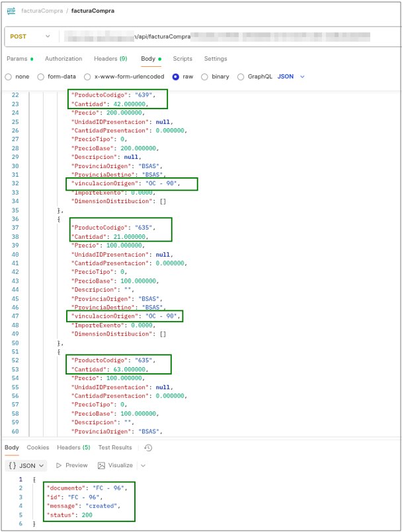Click the facturaCompra parent breadcrumb link

(x=41, y=11)
